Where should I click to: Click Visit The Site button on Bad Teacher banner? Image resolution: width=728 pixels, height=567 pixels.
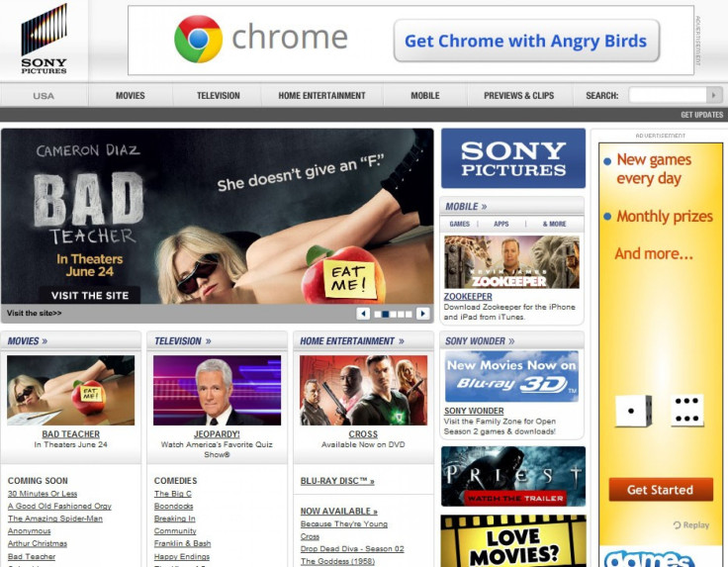[x=90, y=295]
